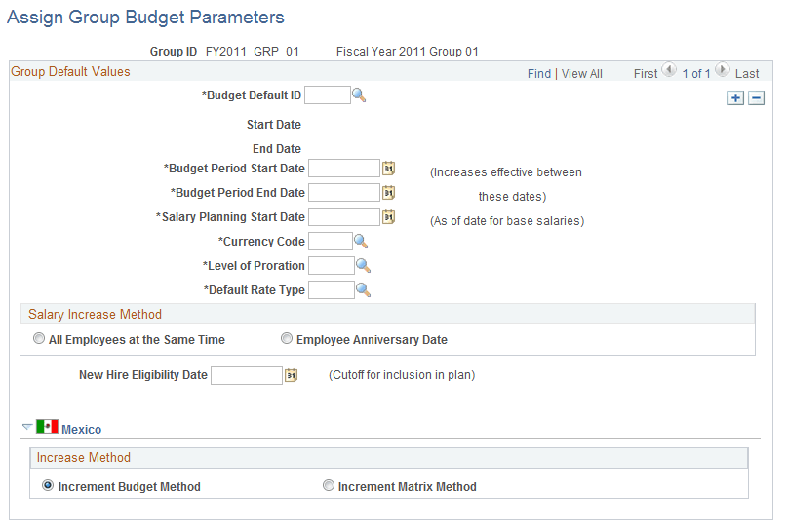Viewport: 786px width, 532px height.
Task: Delete the row with minus button
Action: tap(756, 97)
